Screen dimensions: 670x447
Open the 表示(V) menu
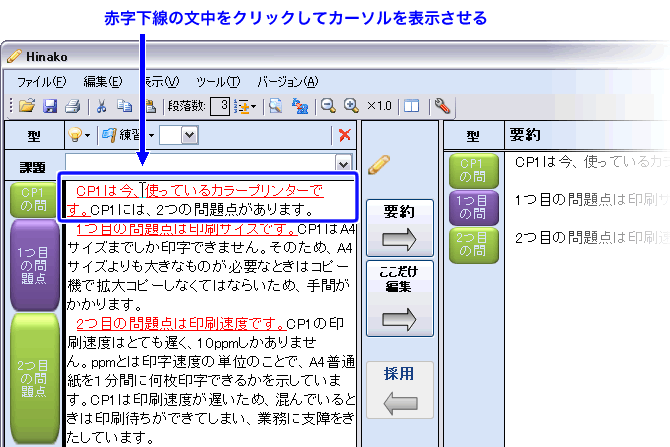click(162, 82)
